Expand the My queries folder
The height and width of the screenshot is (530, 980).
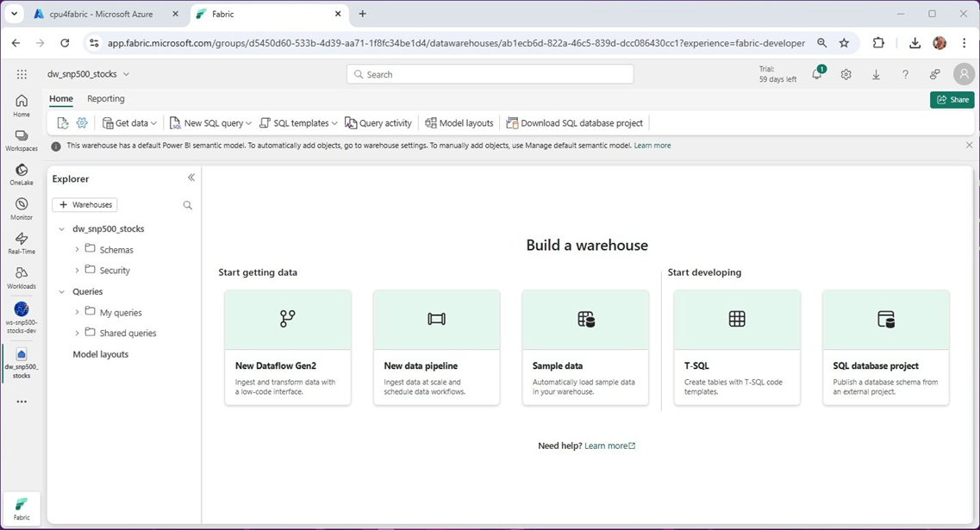(77, 312)
